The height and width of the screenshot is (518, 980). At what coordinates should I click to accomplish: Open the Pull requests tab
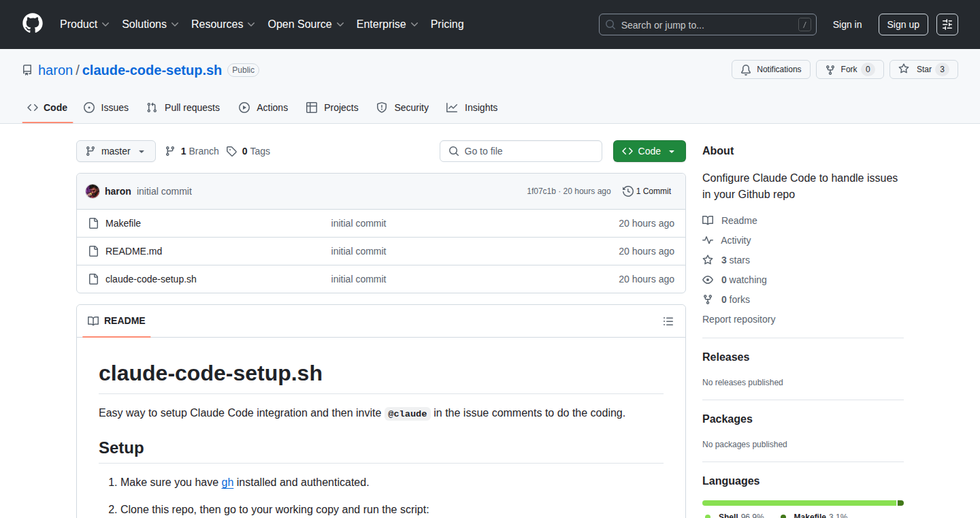point(183,108)
